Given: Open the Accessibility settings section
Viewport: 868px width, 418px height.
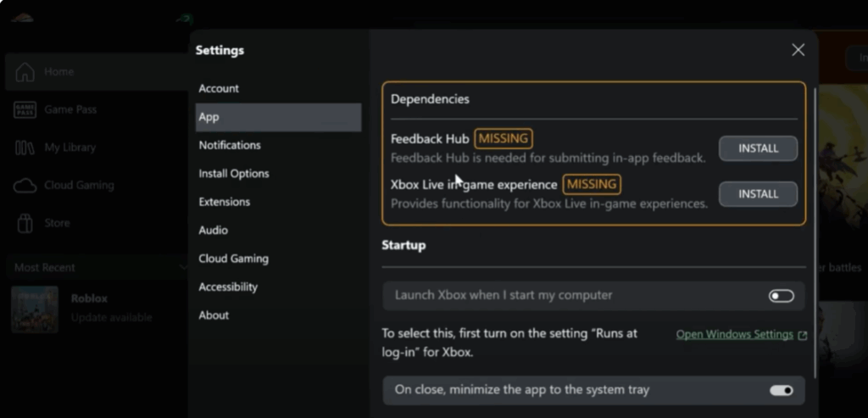Looking at the screenshot, I should 278,287.
